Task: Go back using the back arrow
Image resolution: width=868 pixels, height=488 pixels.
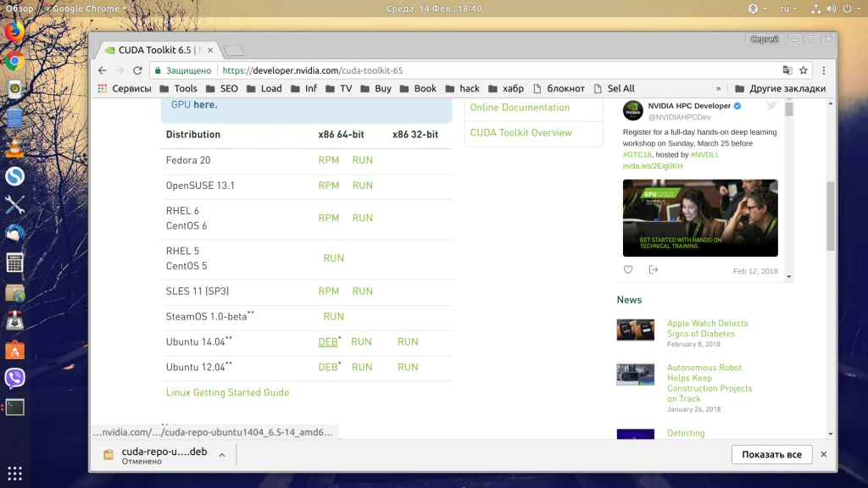Action: coord(102,70)
